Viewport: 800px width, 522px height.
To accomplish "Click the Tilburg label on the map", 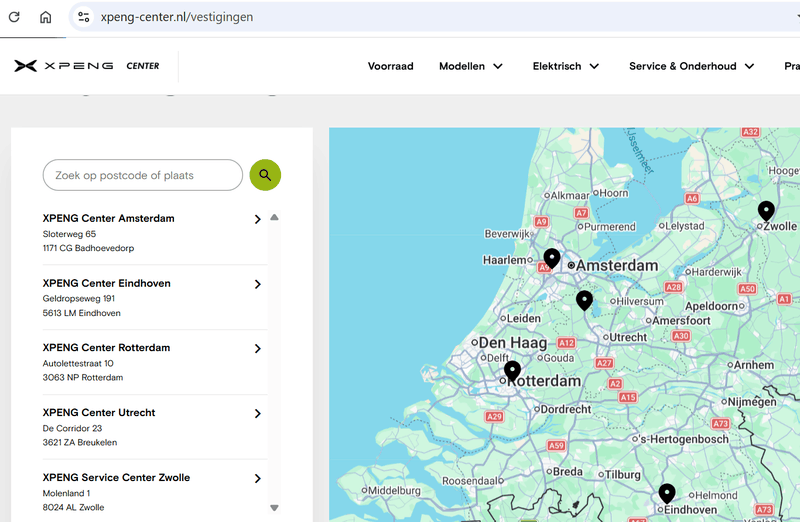I will [622, 475].
